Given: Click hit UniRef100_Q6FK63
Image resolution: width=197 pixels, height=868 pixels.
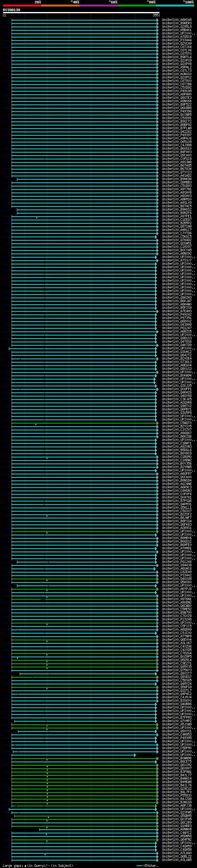Looking at the screenshot, I should pos(177,525).
